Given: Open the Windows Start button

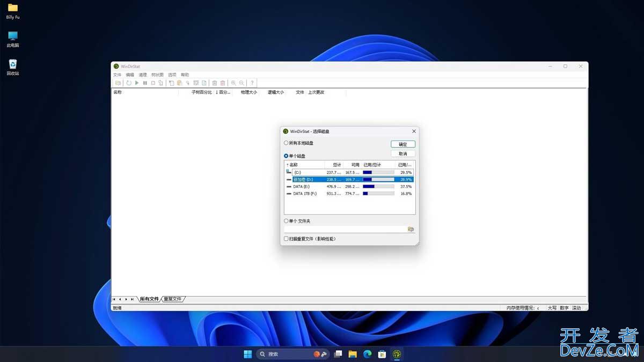Looking at the screenshot, I should (248, 354).
